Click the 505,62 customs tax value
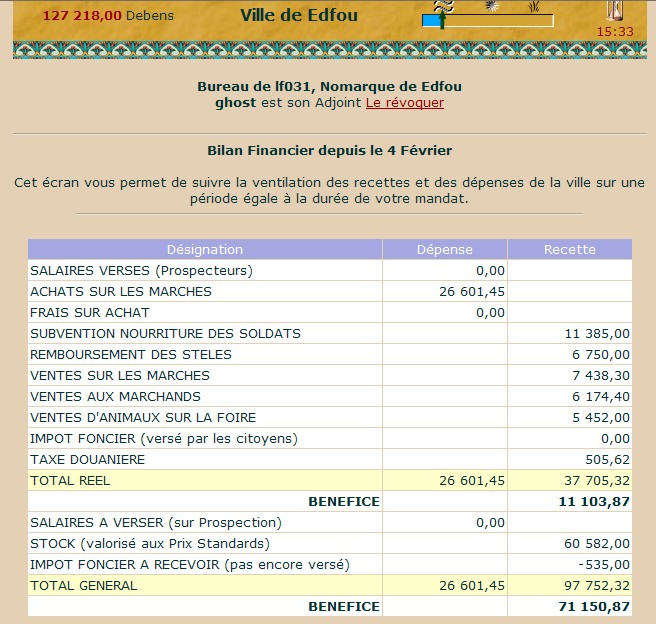 click(607, 459)
